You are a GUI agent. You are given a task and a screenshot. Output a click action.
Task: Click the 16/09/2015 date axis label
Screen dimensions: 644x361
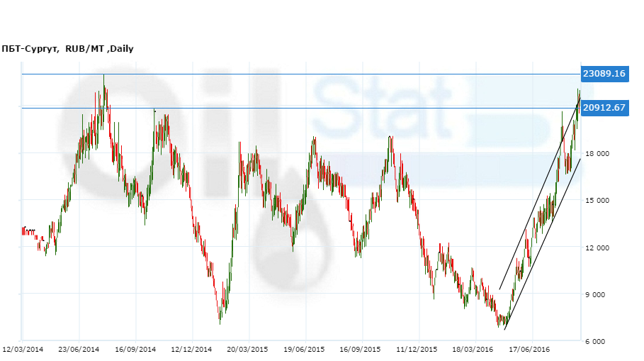click(x=361, y=350)
